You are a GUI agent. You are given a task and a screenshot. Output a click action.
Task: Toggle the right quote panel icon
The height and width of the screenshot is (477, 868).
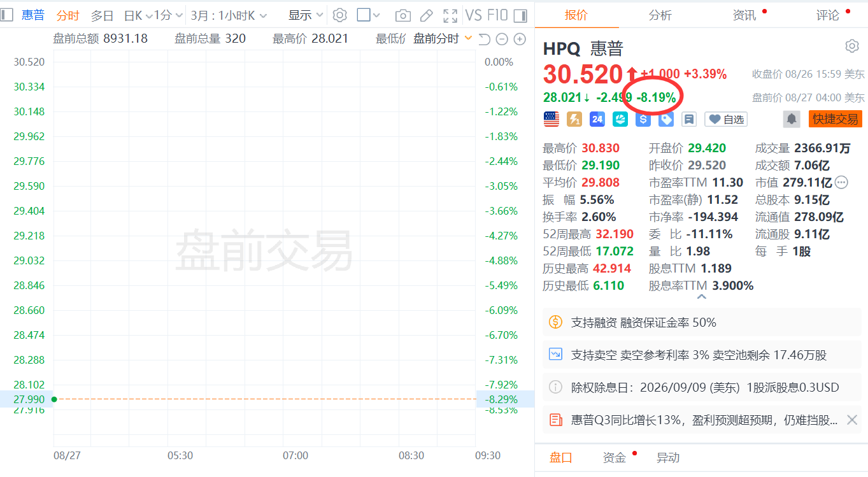(520, 15)
